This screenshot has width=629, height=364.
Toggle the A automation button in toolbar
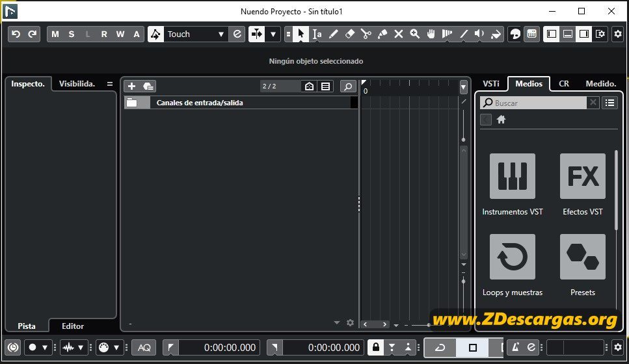(137, 34)
